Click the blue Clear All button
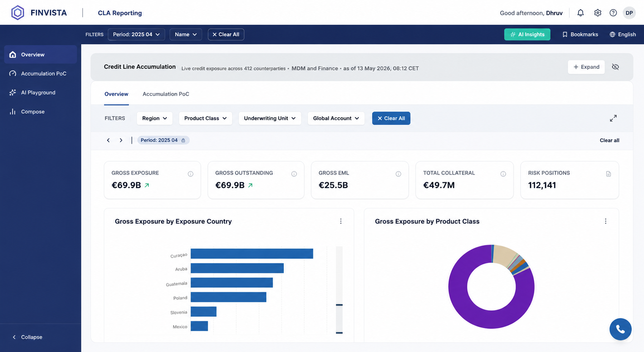The image size is (644, 352). [x=391, y=118]
